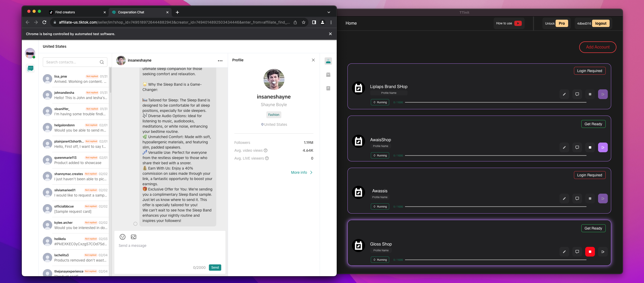Click Running status badge on Awassis
Viewport: 644px width, 283px height.
380,207
